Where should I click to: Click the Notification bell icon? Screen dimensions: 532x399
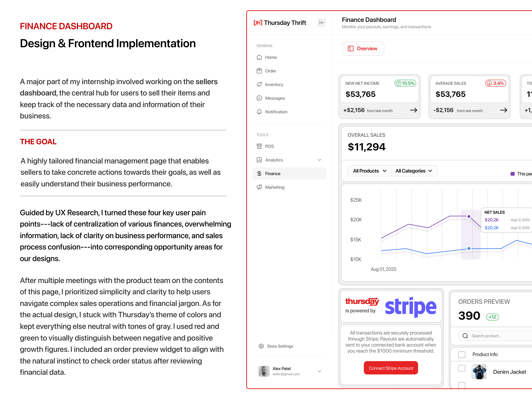[x=259, y=112]
